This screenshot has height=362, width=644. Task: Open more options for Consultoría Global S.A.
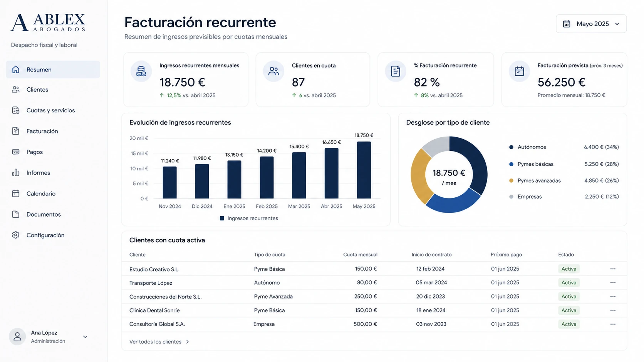[x=613, y=324]
